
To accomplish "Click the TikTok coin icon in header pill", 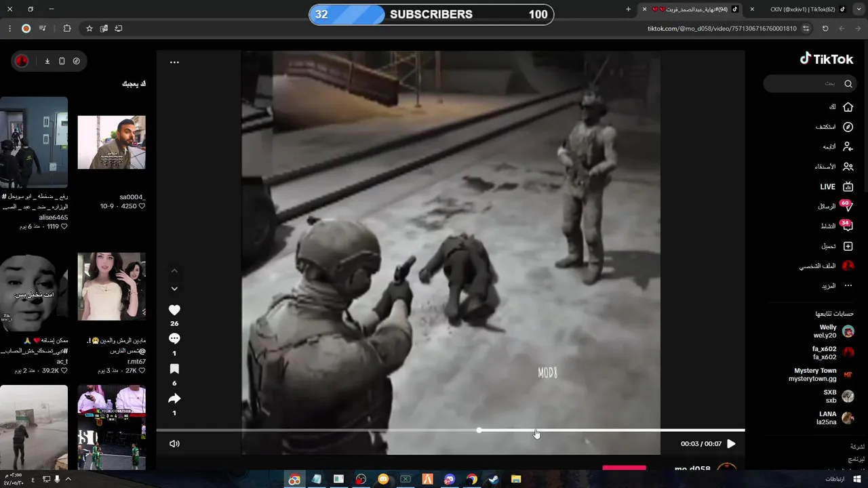I will pyautogui.click(x=76, y=61).
